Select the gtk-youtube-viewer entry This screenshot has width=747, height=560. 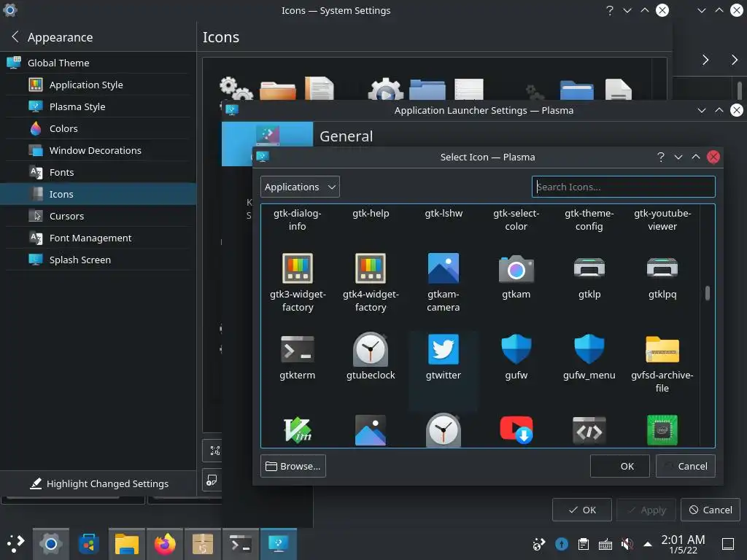click(662, 219)
